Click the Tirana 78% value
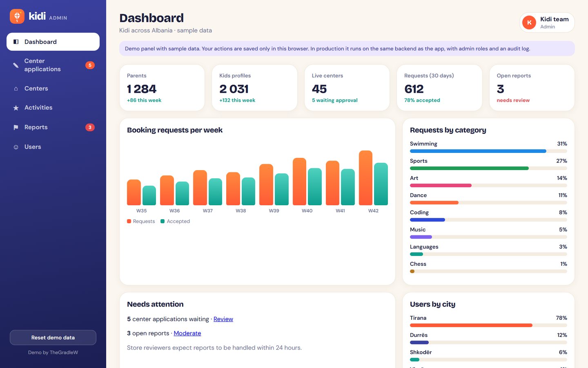The width and height of the screenshot is (588, 368). [561, 318]
